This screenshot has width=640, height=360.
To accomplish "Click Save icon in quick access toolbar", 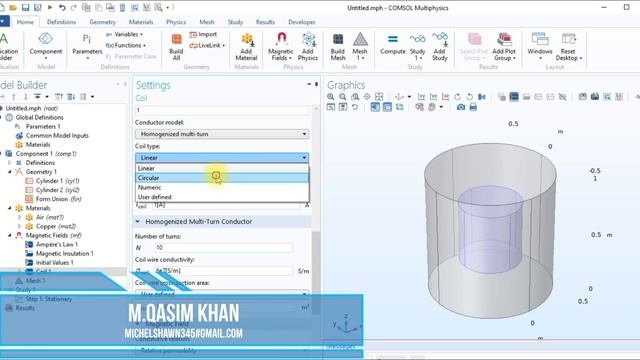I will pyautogui.click(x=25, y=7).
